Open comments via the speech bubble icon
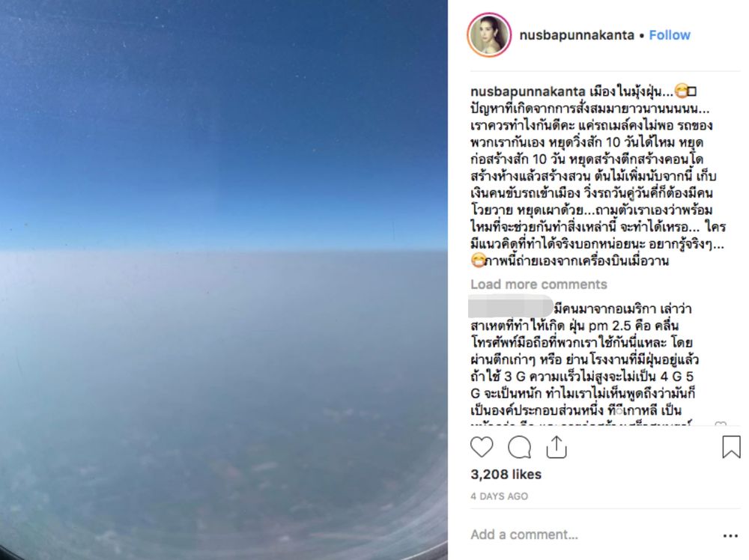The image size is (749, 560). click(x=519, y=448)
